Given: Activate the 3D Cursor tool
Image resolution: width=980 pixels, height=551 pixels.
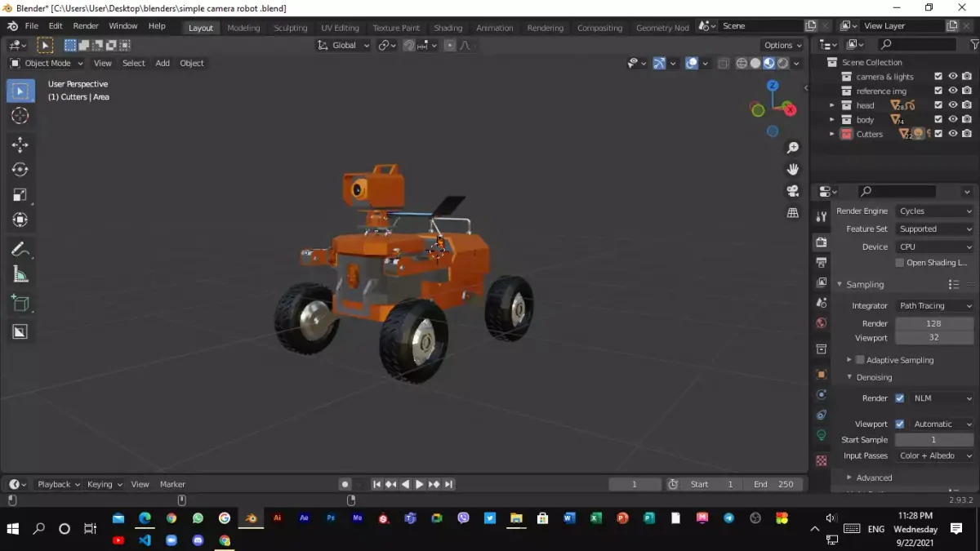Looking at the screenshot, I should 20,116.
